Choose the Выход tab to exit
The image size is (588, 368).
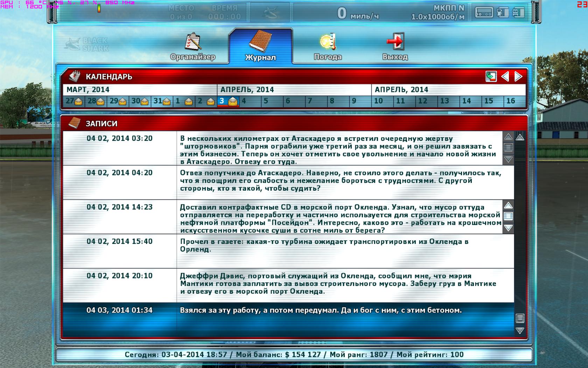[x=395, y=47]
